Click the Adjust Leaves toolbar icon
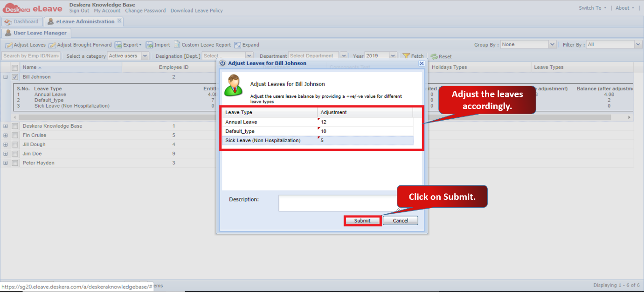The height and width of the screenshot is (293, 644). coord(9,45)
